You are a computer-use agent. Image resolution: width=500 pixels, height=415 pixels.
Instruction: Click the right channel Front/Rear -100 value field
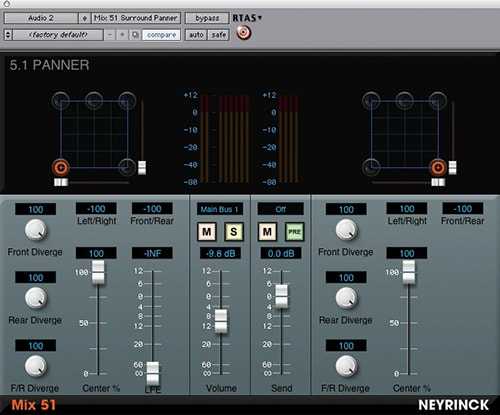(463, 209)
